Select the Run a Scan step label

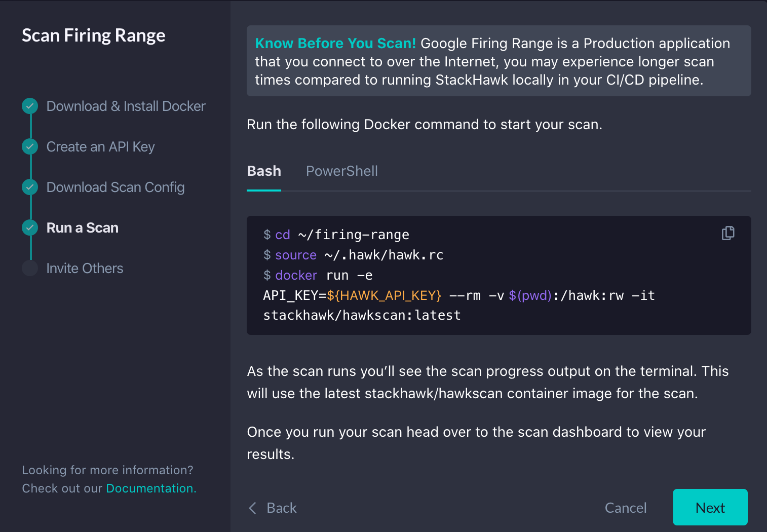tap(82, 228)
